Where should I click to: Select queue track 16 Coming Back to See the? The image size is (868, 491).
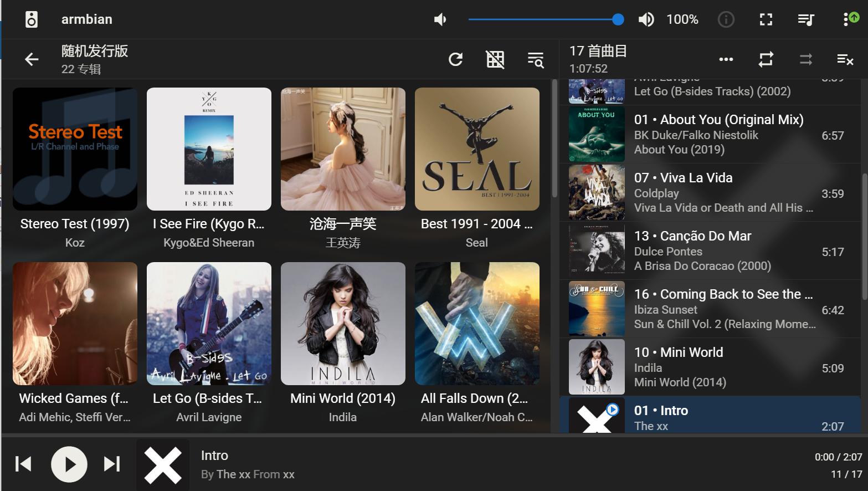710,309
